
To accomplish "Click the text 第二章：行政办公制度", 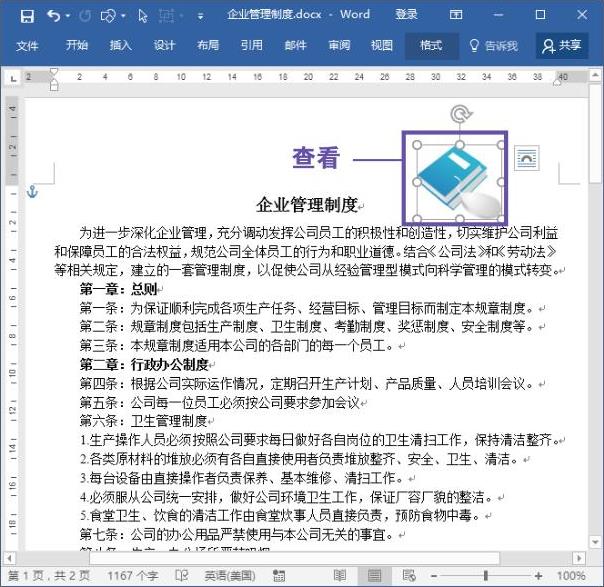I will 144,364.
